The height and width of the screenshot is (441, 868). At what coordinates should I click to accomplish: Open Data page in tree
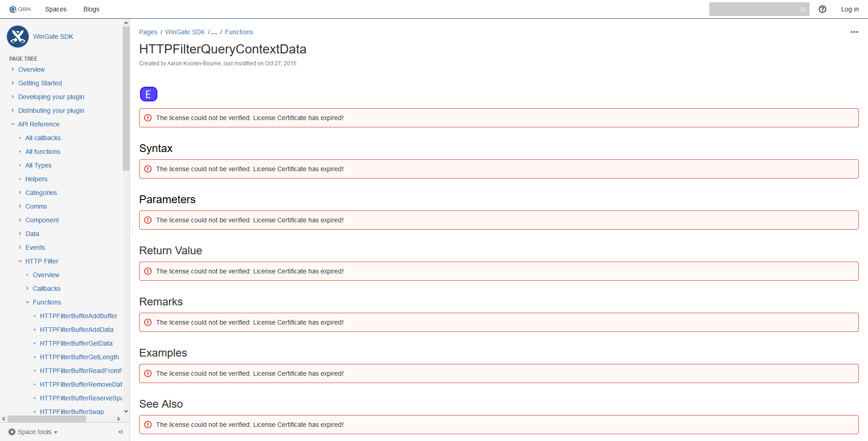pyautogui.click(x=32, y=234)
